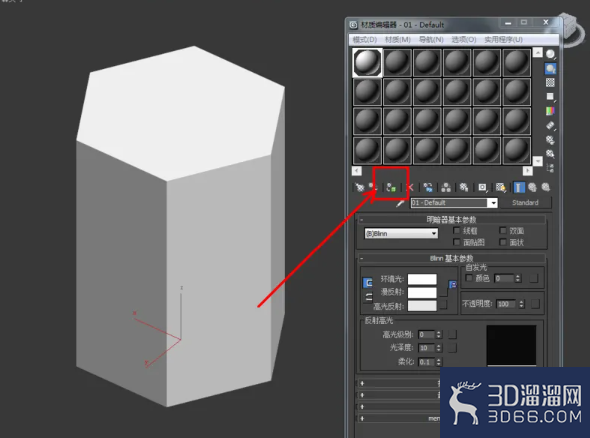The height and width of the screenshot is (438, 590).
Task: Toggle diffuse-specular color lock button
Action: pos(368,297)
